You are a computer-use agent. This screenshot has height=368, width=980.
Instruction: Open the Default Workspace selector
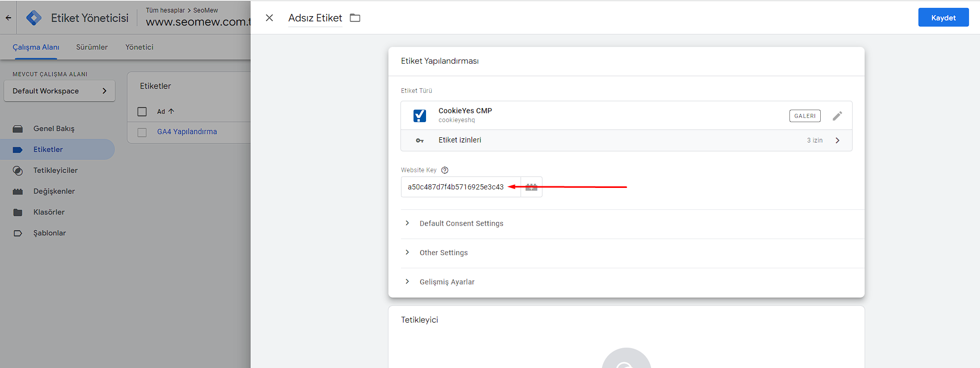[60, 91]
